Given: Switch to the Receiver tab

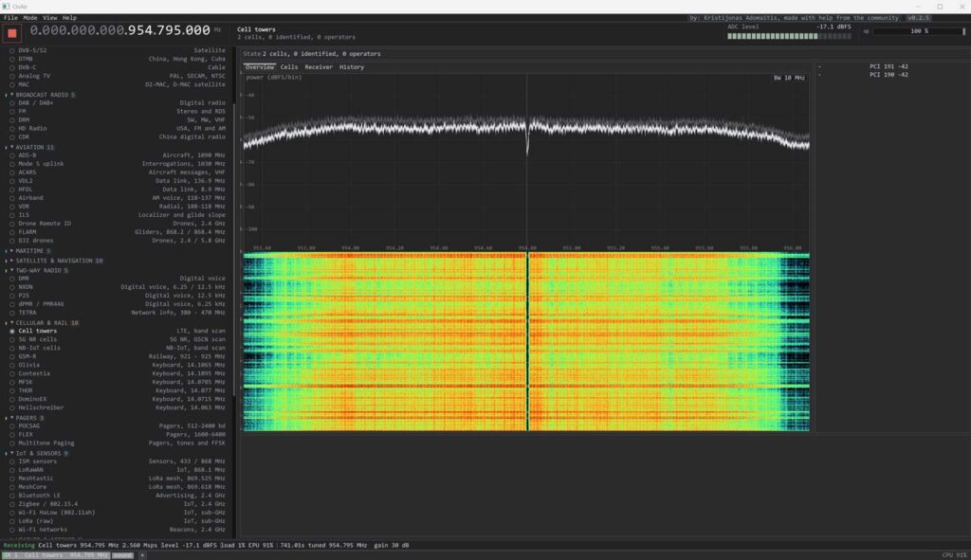Looking at the screenshot, I should point(319,67).
